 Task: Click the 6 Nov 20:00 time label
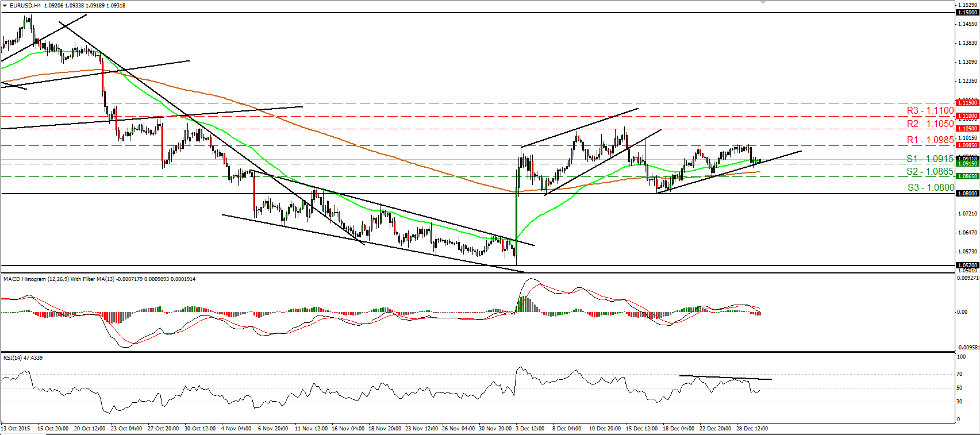[273, 428]
